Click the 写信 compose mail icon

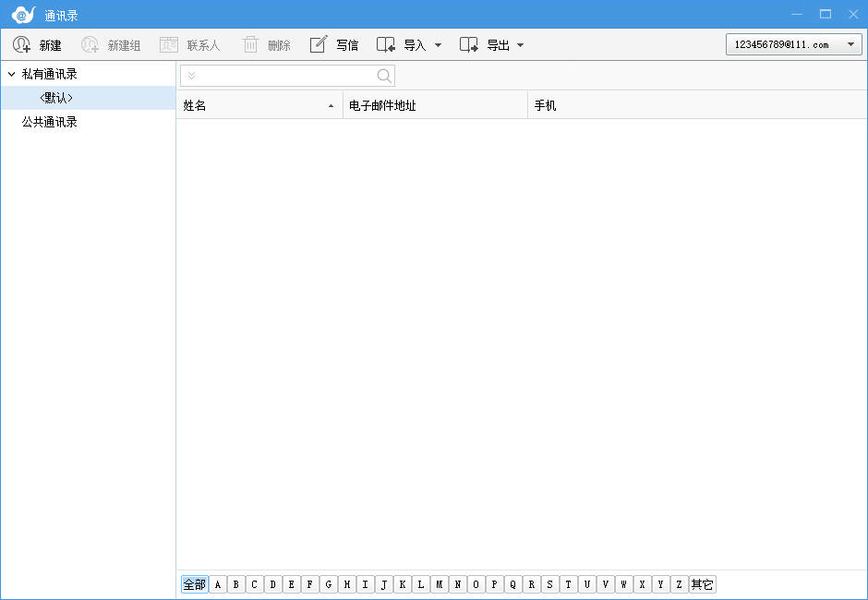point(319,44)
